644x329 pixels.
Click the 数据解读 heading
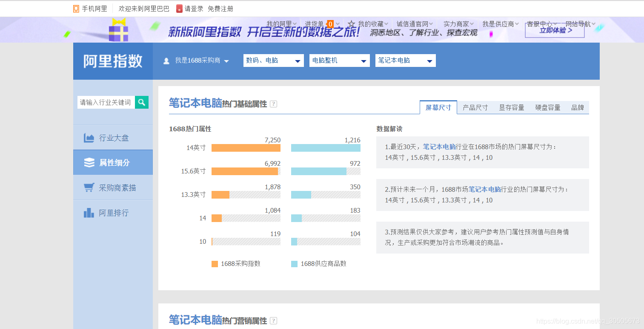[x=389, y=129]
